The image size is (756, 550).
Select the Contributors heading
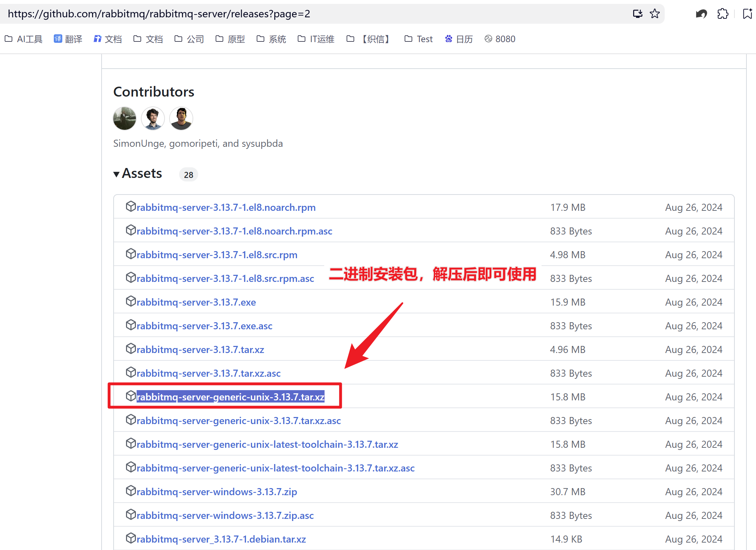click(x=154, y=92)
